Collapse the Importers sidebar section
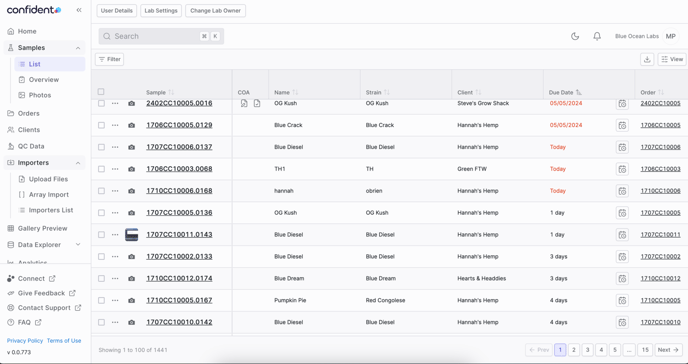Viewport: 688px width, 364px height. pyautogui.click(x=78, y=163)
